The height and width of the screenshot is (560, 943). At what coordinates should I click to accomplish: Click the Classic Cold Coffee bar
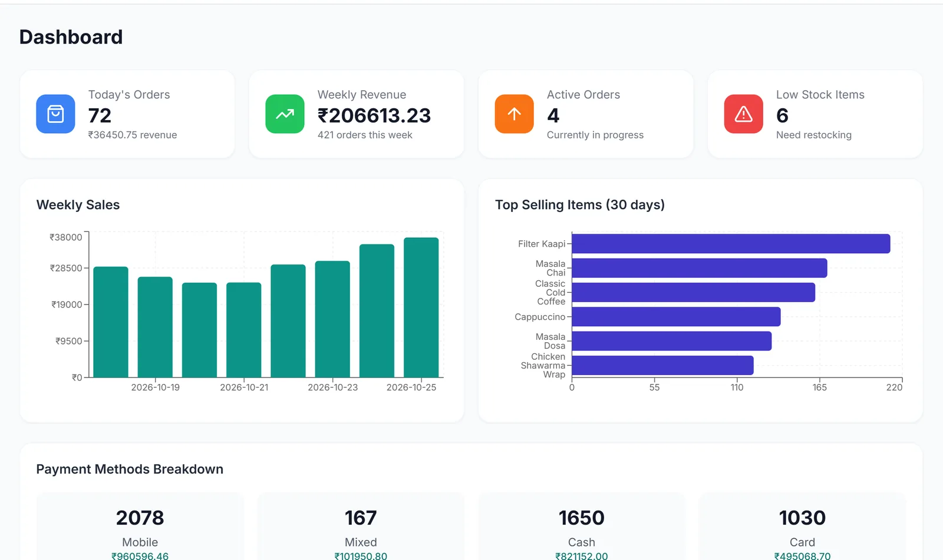(x=694, y=293)
